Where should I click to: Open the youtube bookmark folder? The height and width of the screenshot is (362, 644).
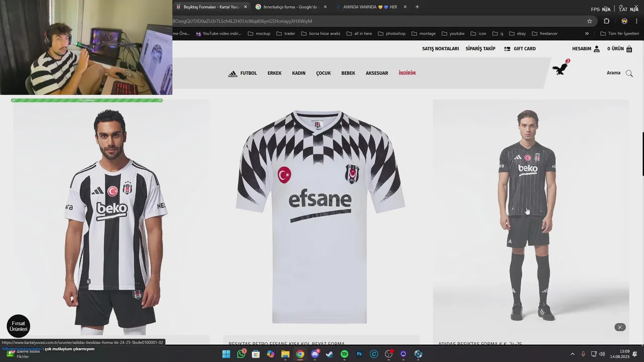pyautogui.click(x=453, y=34)
